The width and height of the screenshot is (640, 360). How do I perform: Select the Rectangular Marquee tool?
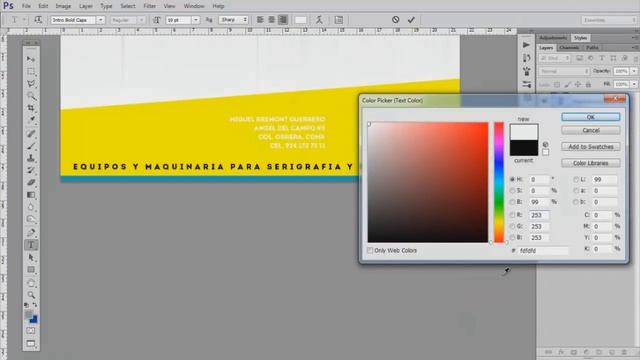[x=31, y=71]
